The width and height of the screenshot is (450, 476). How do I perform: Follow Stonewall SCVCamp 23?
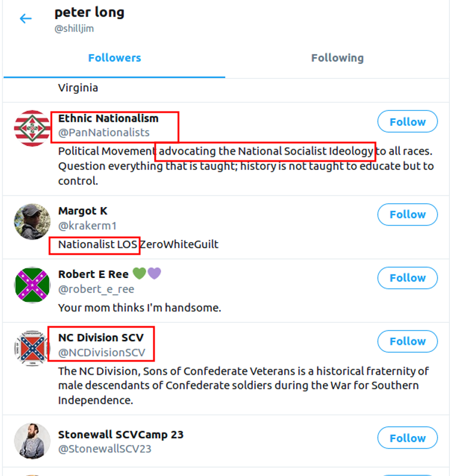click(408, 438)
